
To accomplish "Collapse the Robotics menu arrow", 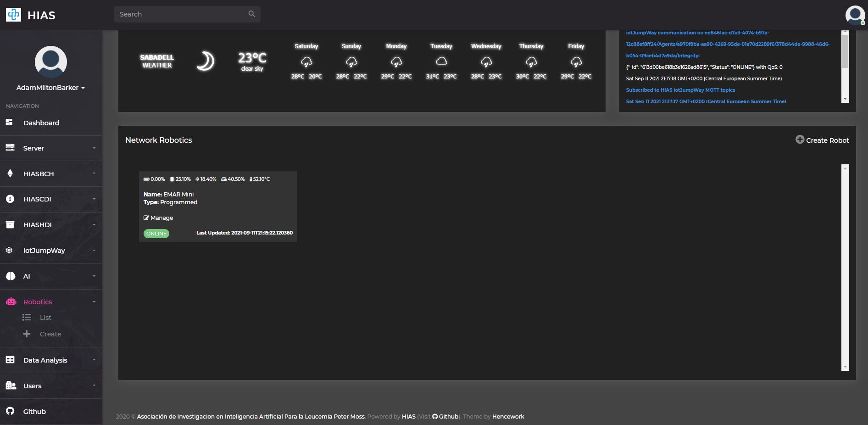I will [x=94, y=302].
